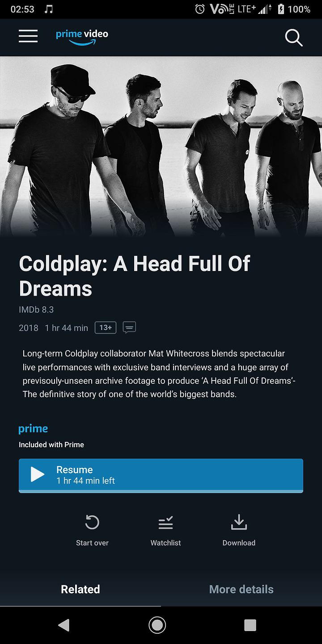Tap the subtitles availability icon

tap(129, 328)
